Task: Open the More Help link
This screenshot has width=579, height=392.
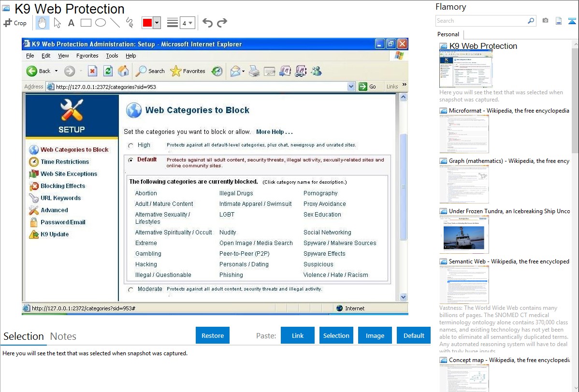Action: pos(275,132)
